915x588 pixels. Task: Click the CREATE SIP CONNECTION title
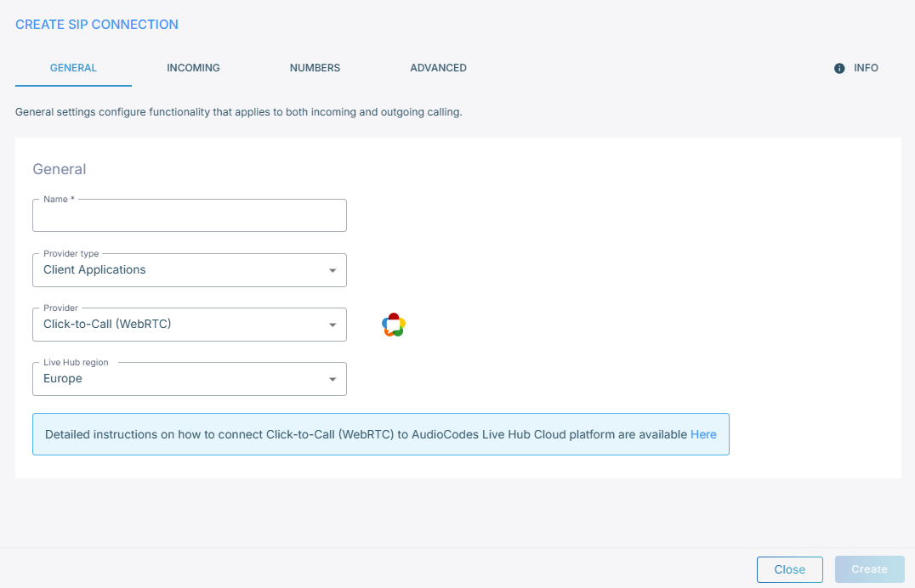97,25
